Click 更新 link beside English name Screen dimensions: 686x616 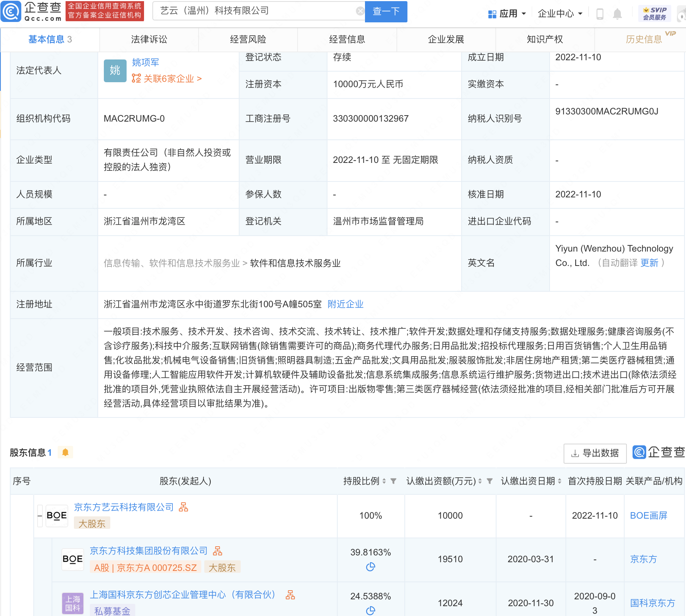tap(649, 263)
